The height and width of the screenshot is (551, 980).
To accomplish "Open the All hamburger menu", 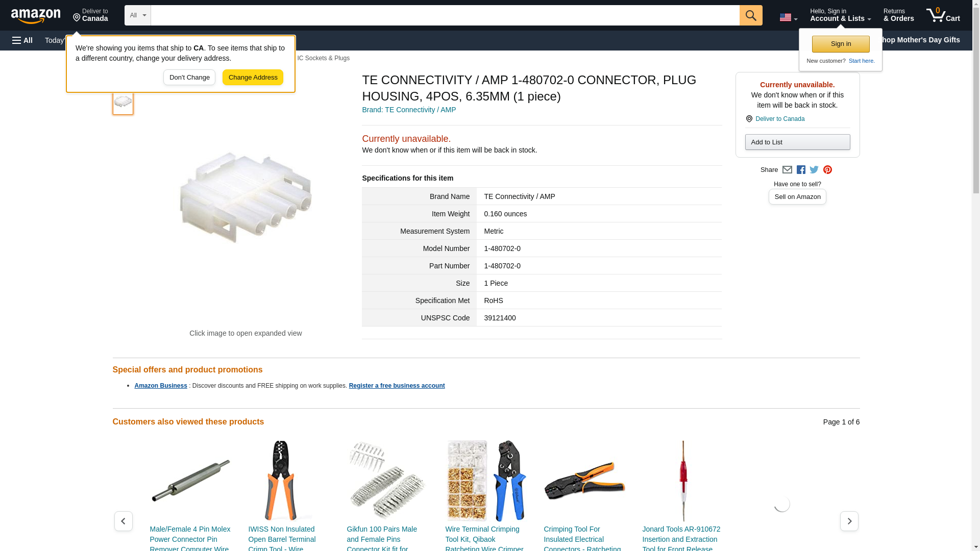I will (x=22, y=40).
